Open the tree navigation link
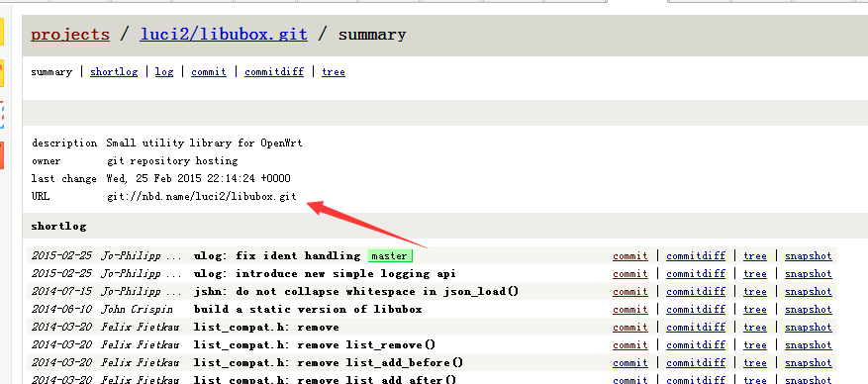 tap(334, 72)
